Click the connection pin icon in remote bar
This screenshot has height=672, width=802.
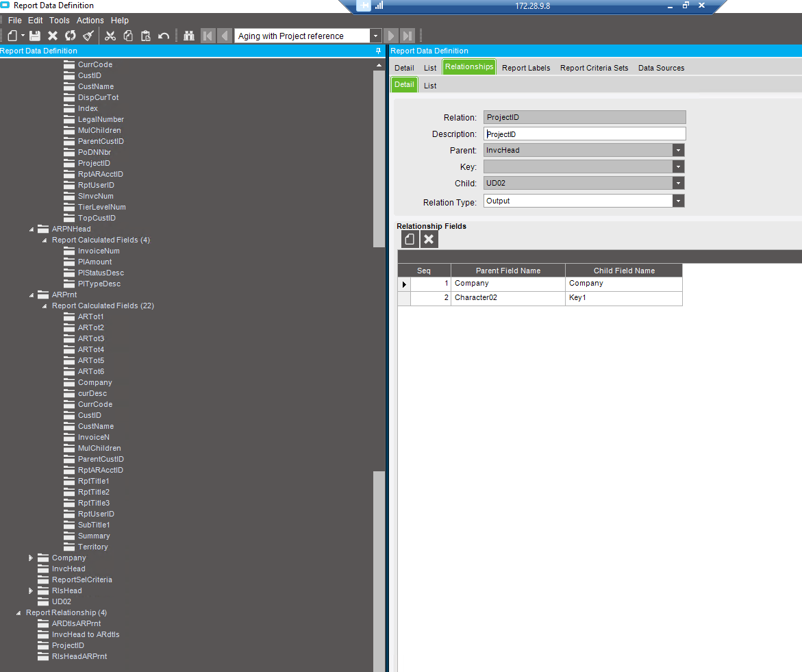(363, 5)
